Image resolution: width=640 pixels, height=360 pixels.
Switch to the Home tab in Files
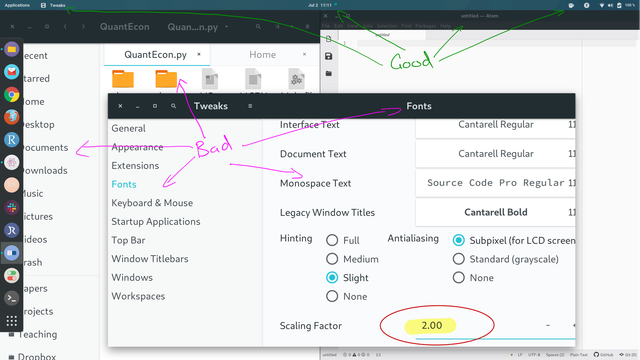(262, 55)
